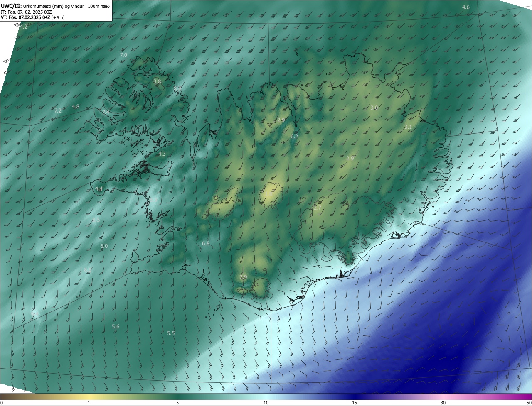Click the 10 tick on the color scale

coord(266,403)
